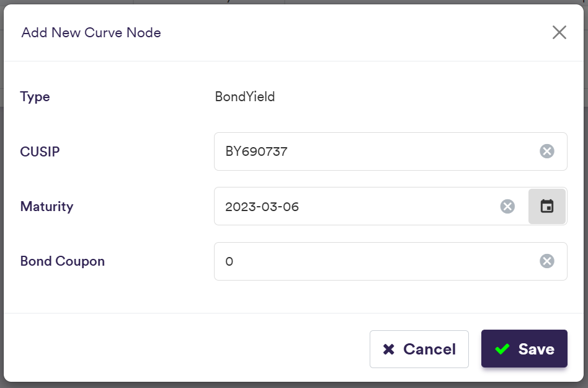The image size is (588, 388).
Task: Click the X icon on the Cancel button
Action: click(389, 350)
